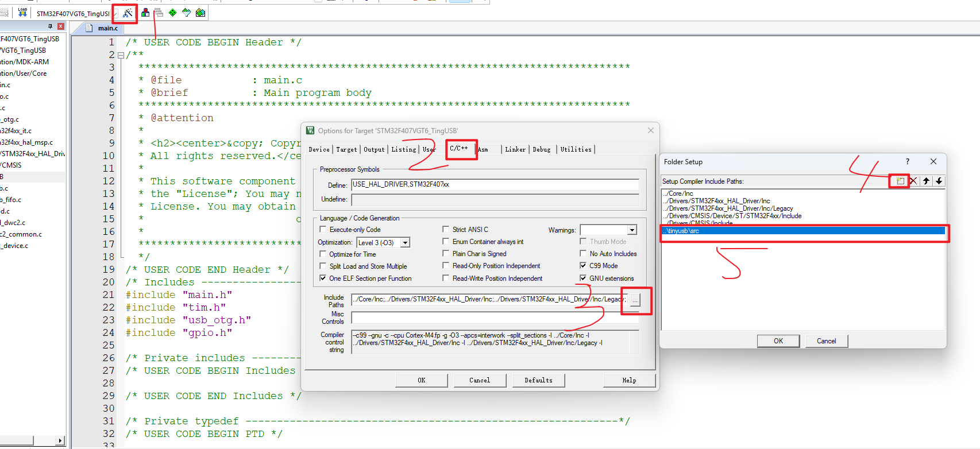
Task: Toggle Split Load and Store Multiple
Action: (323, 266)
